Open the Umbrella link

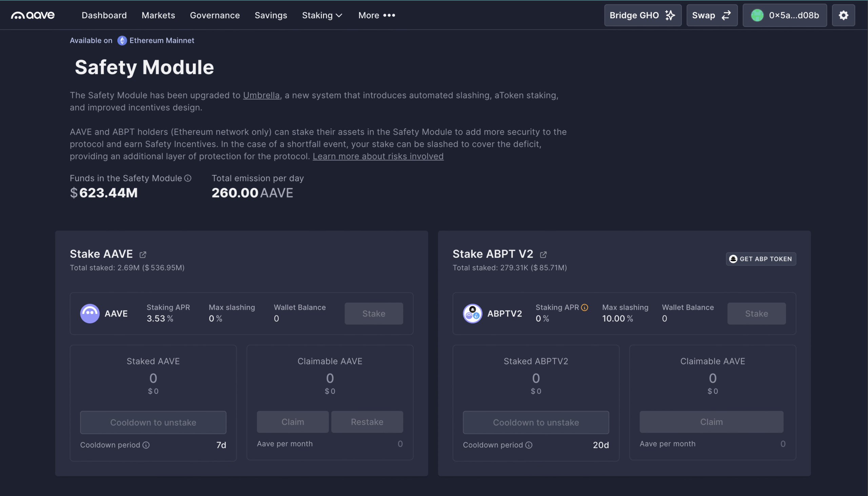coord(261,95)
